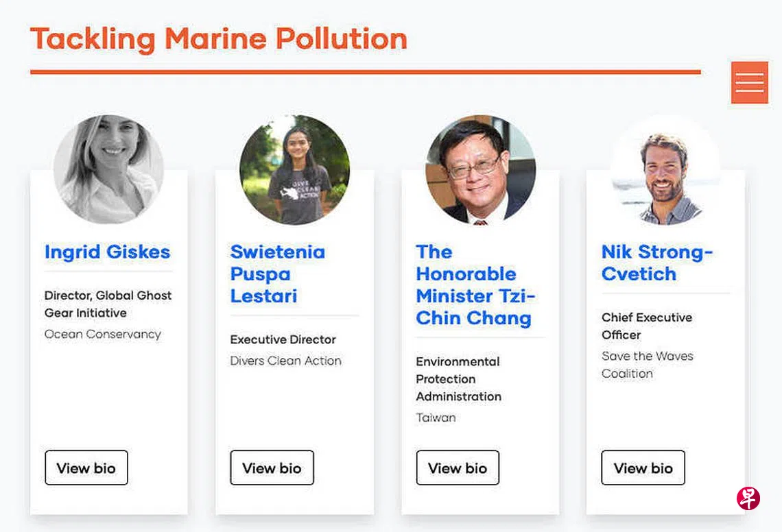The image size is (782, 532).
Task: View bio for Ingrid Giskes
Action: [86, 468]
